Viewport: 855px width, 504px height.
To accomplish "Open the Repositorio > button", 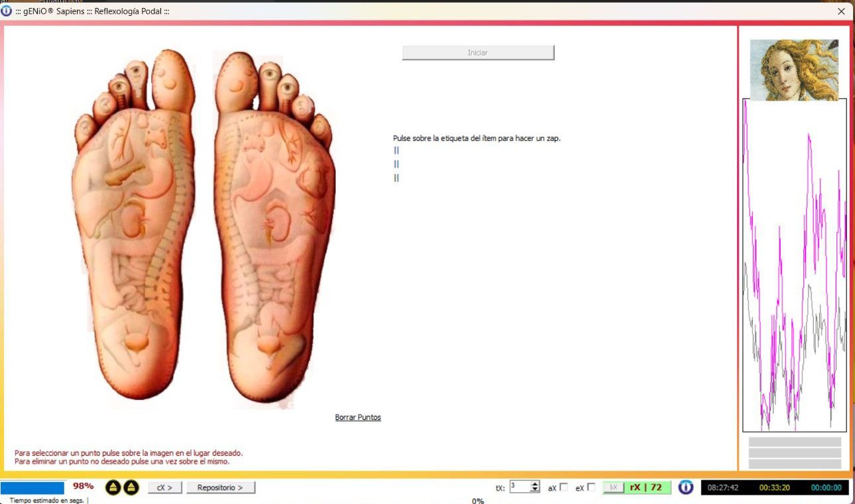I will click(x=221, y=487).
